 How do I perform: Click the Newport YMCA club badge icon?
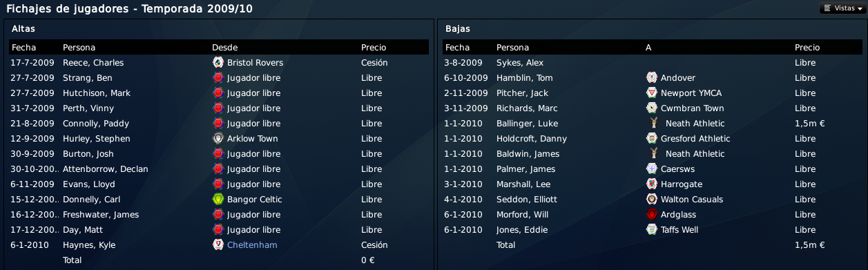click(x=652, y=93)
